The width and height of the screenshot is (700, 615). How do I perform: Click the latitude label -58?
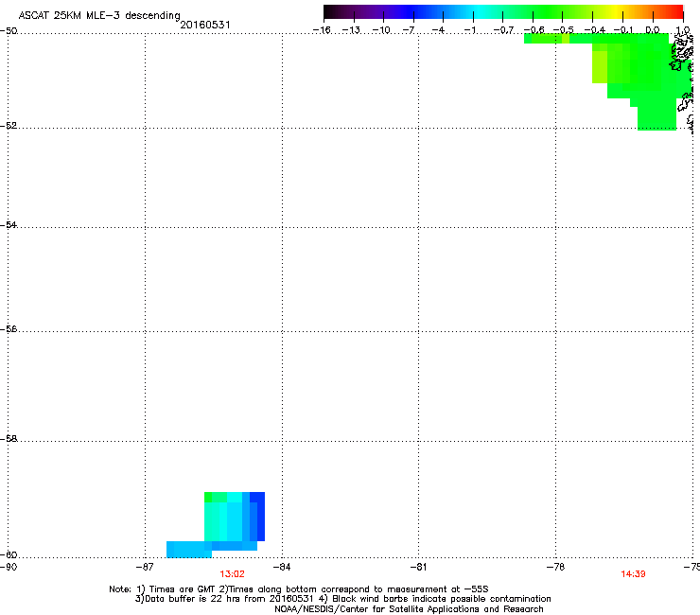coord(9,439)
